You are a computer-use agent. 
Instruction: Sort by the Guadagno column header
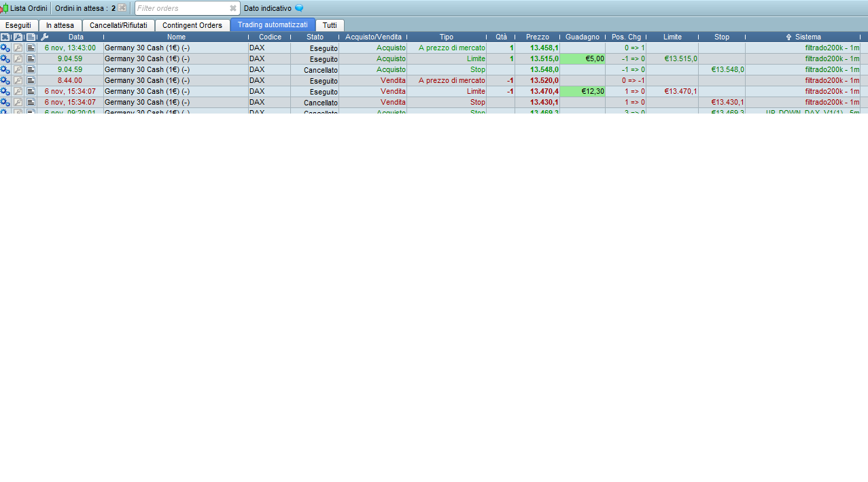tap(583, 37)
